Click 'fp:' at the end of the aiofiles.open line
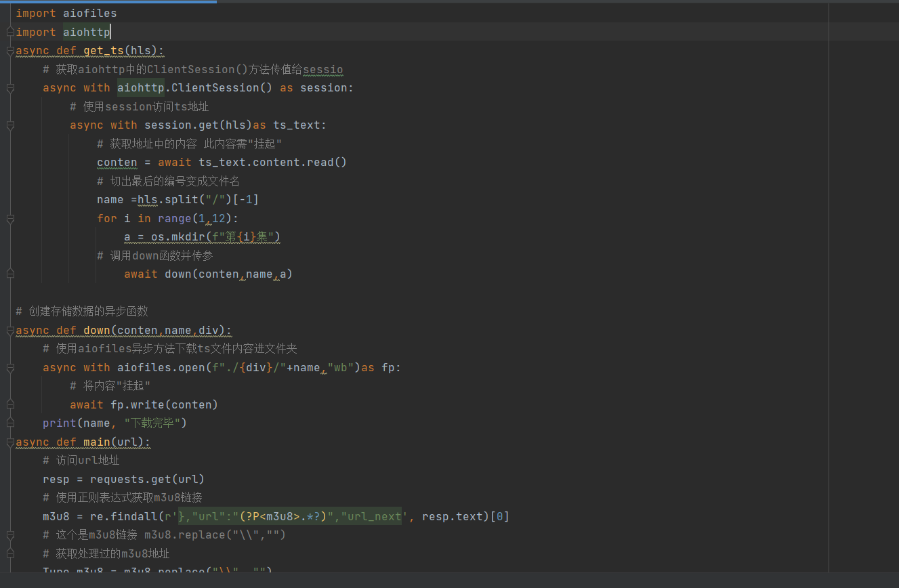The height and width of the screenshot is (588, 899). coord(391,368)
